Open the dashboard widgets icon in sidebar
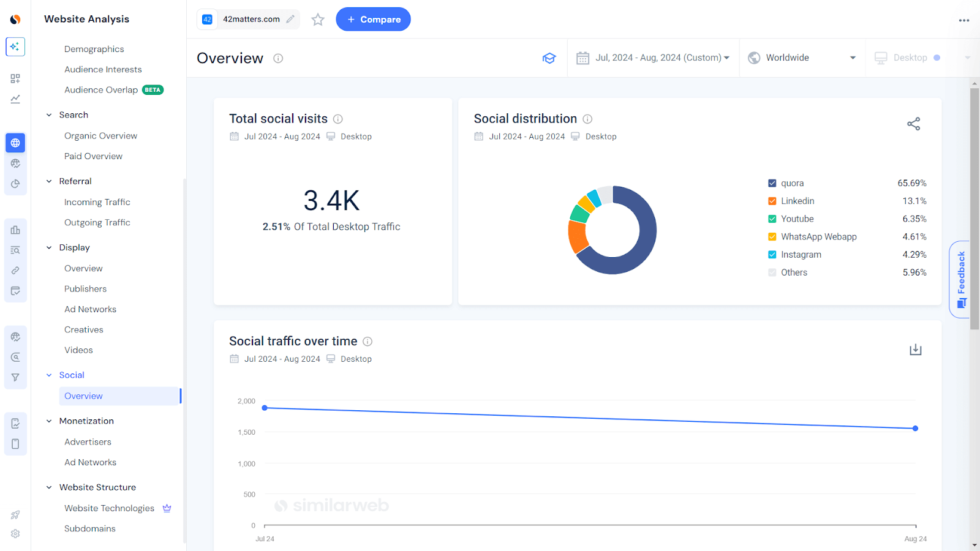 (15, 78)
